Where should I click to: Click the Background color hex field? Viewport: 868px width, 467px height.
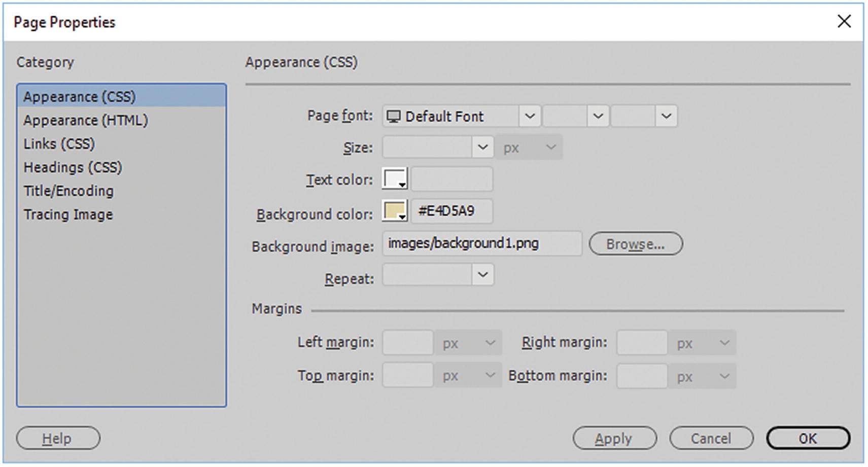point(452,211)
